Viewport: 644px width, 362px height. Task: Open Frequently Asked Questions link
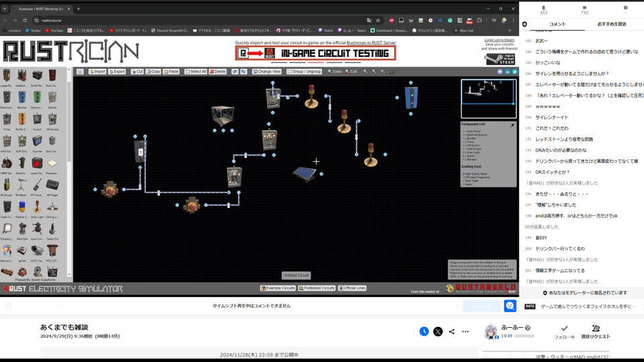[x=36, y=280]
